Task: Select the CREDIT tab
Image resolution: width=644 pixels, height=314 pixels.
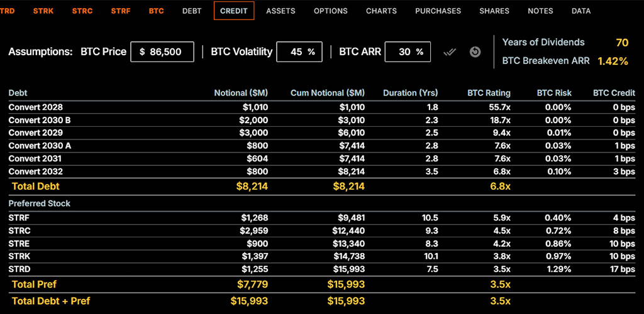Action: (x=234, y=11)
